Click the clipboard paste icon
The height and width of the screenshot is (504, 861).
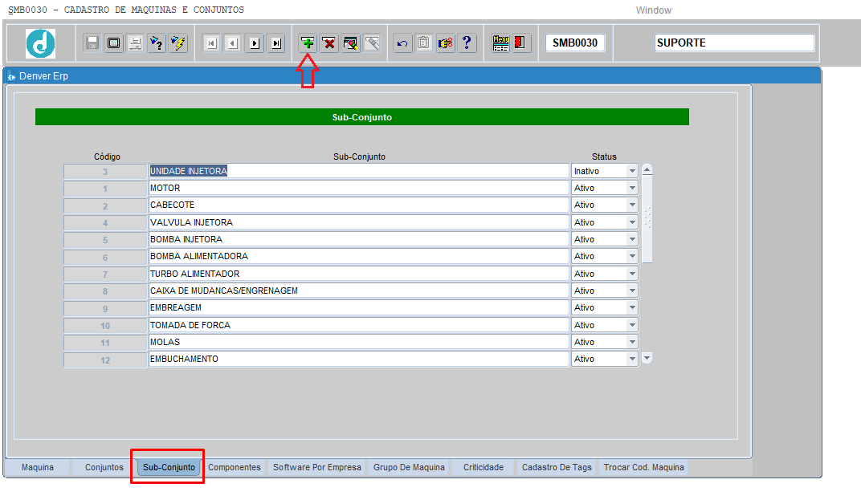(423, 43)
